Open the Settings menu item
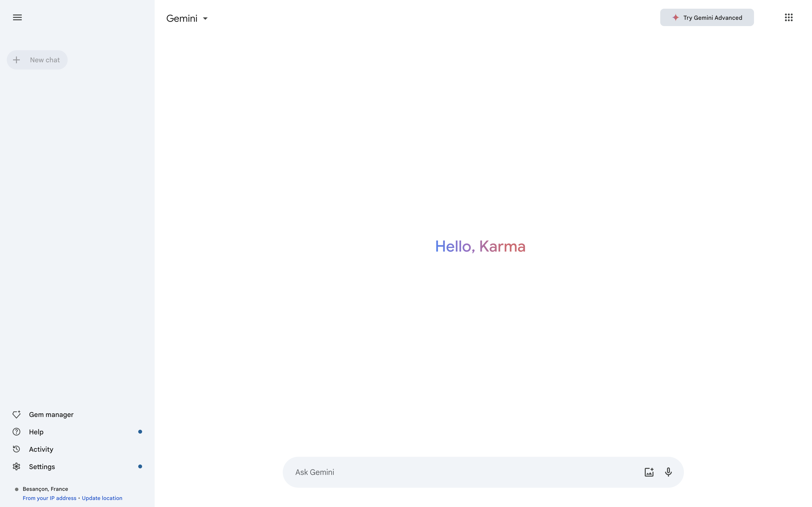812x507 pixels. point(42,467)
